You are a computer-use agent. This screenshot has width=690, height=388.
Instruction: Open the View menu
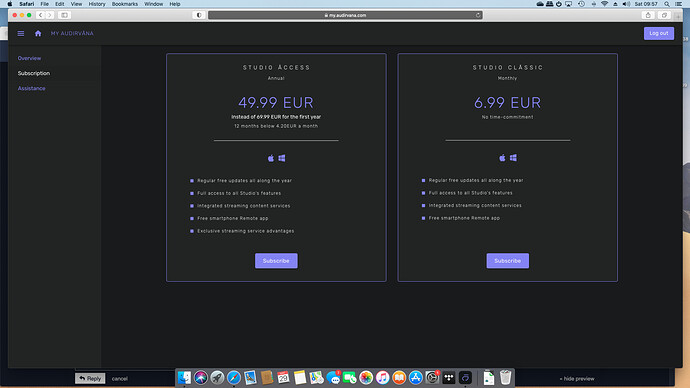pos(76,4)
